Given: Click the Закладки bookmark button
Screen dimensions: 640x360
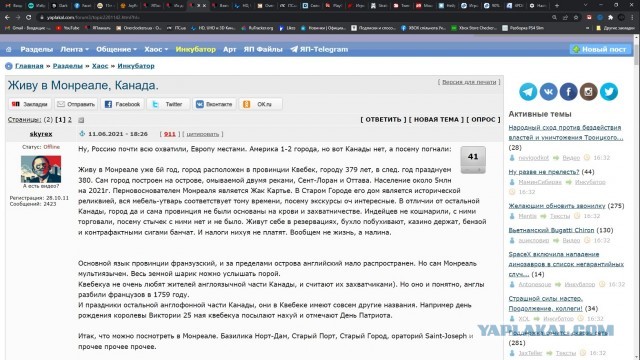Looking at the screenshot, I should pos(30,104).
